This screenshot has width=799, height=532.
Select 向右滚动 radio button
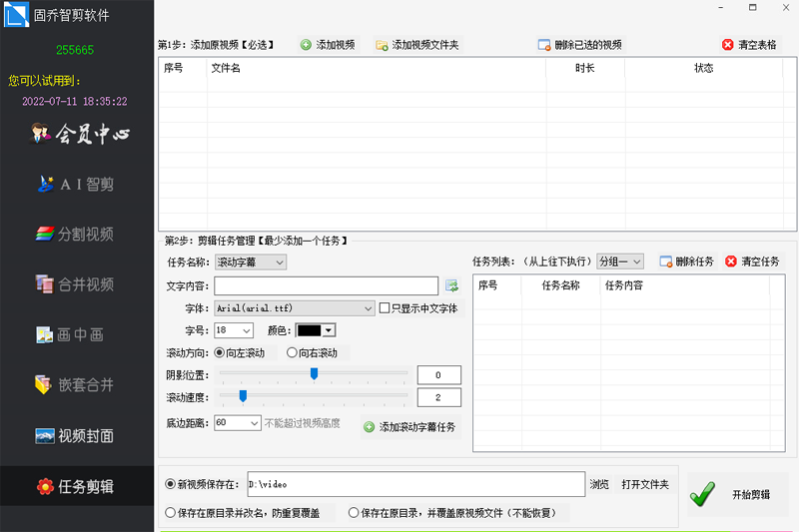pos(292,352)
